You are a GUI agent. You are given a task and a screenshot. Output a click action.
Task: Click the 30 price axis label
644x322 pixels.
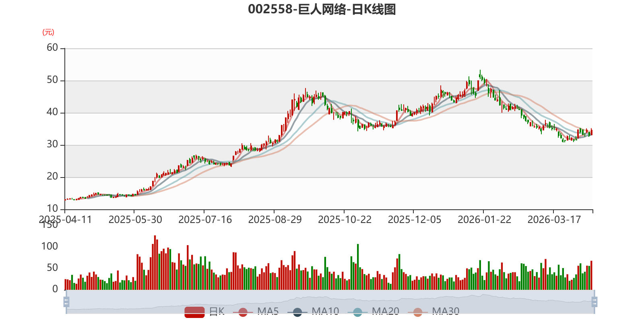pos(52,144)
